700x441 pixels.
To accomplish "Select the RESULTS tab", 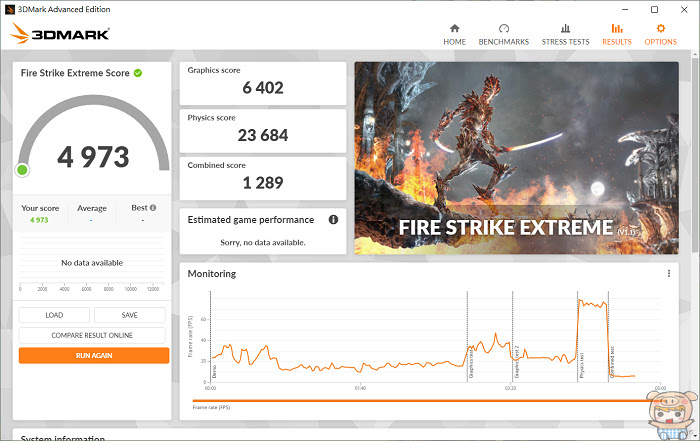I will (x=617, y=35).
